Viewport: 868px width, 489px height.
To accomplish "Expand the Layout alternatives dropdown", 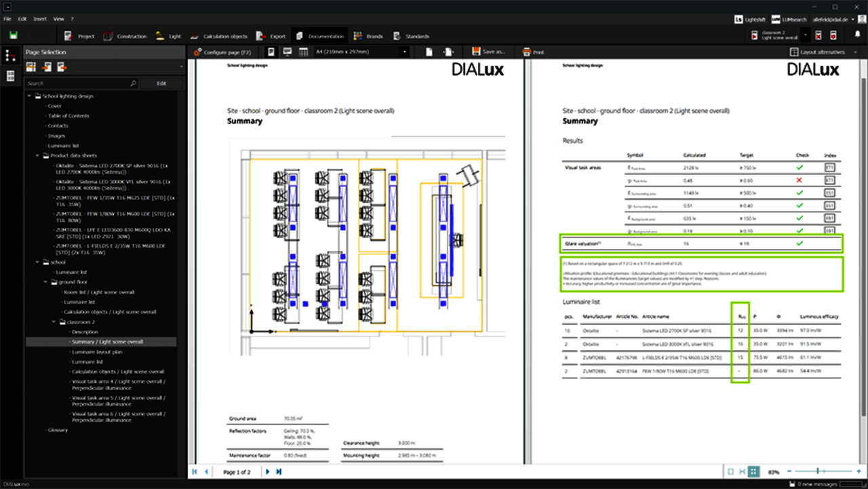I will click(822, 52).
